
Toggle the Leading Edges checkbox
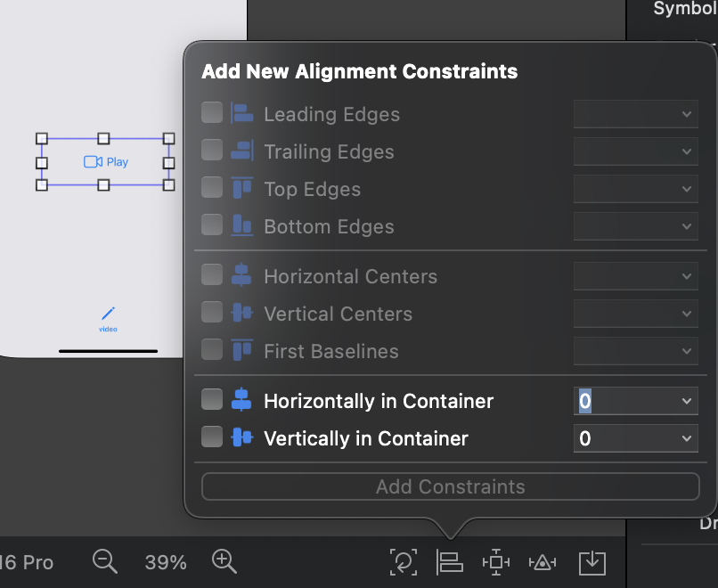point(212,113)
